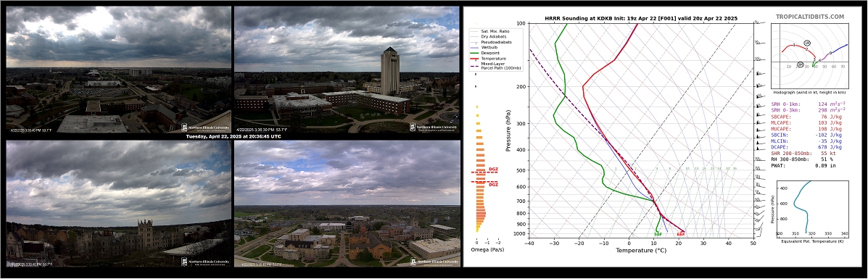Click the green '50F' surface dewpoint label
The width and height of the screenshot is (868, 279).
coord(658,234)
